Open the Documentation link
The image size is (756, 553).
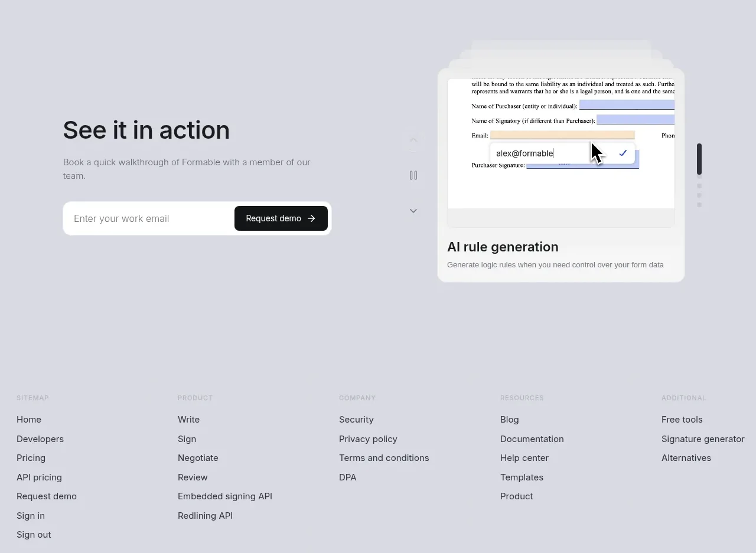point(532,439)
